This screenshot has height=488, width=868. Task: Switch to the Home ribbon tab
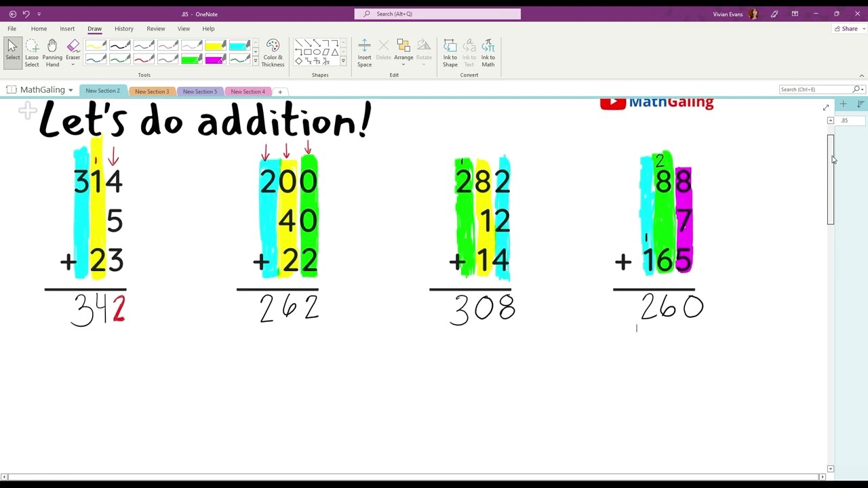pos(39,28)
